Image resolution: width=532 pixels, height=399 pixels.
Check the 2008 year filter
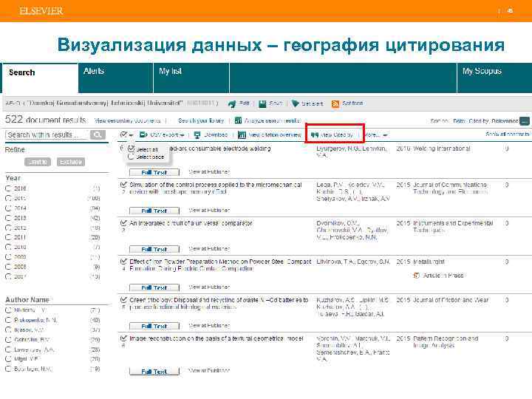click(8, 267)
